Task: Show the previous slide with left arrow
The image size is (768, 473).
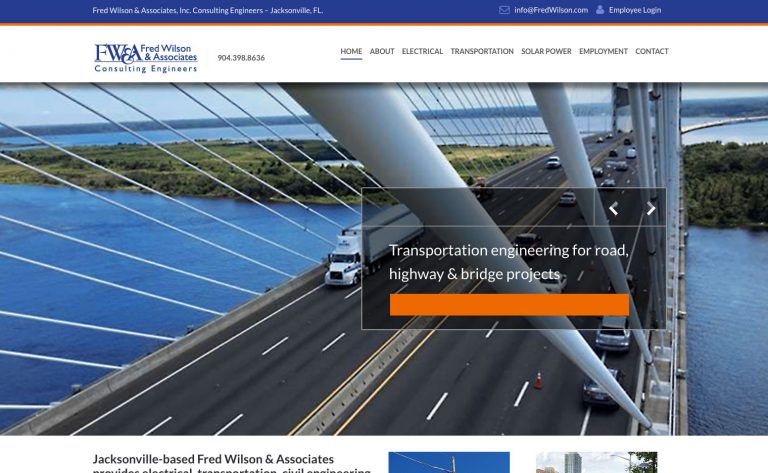Action: coord(613,209)
